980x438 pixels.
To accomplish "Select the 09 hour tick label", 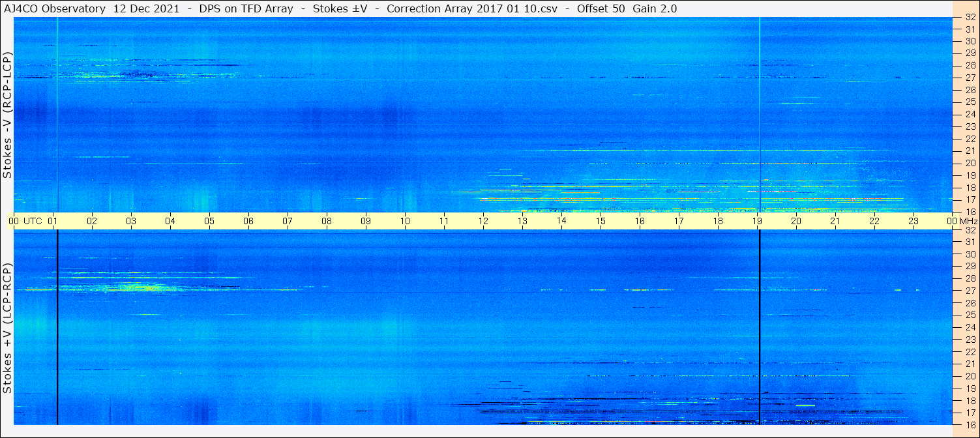I will tap(366, 222).
